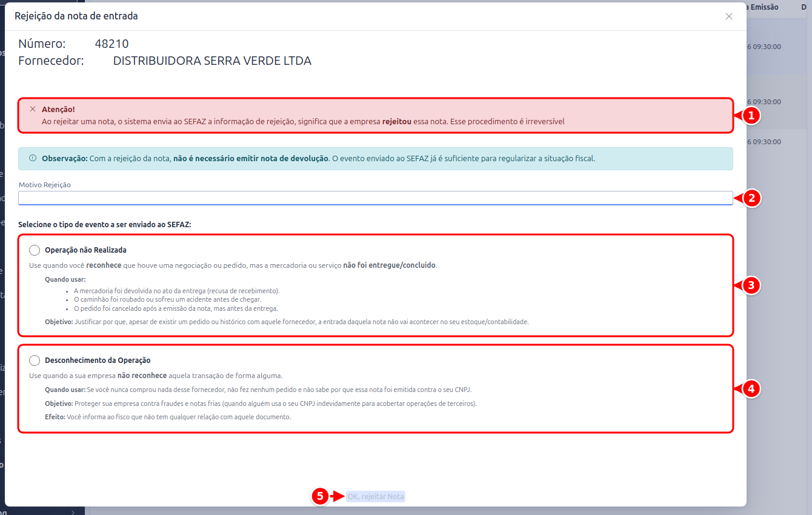Click 'O pedido foi cancelado após a emissão' bullet
This screenshot has width=812, height=515.
176,308
